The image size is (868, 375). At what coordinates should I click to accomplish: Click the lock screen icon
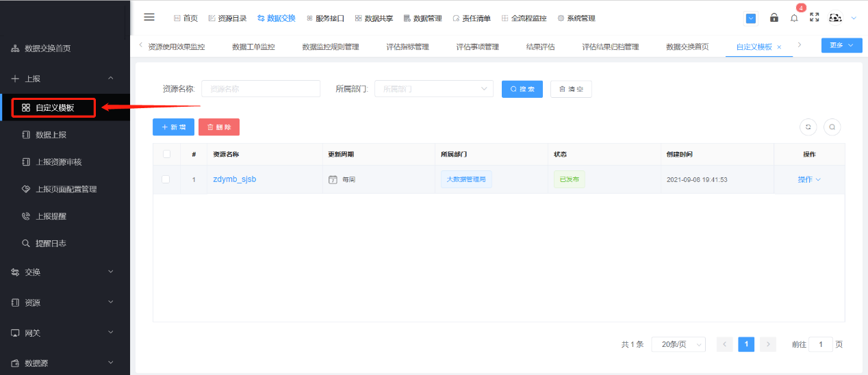[774, 18]
